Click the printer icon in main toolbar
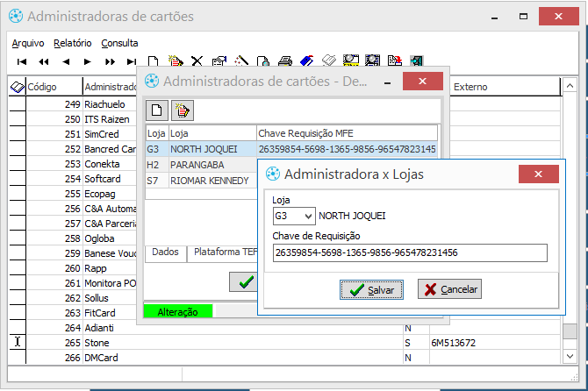 point(285,61)
